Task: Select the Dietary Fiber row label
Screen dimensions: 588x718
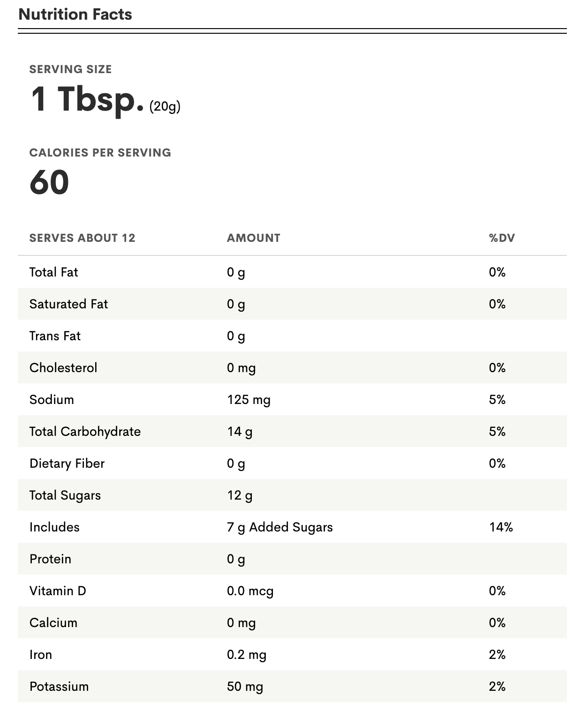Action: (67, 464)
